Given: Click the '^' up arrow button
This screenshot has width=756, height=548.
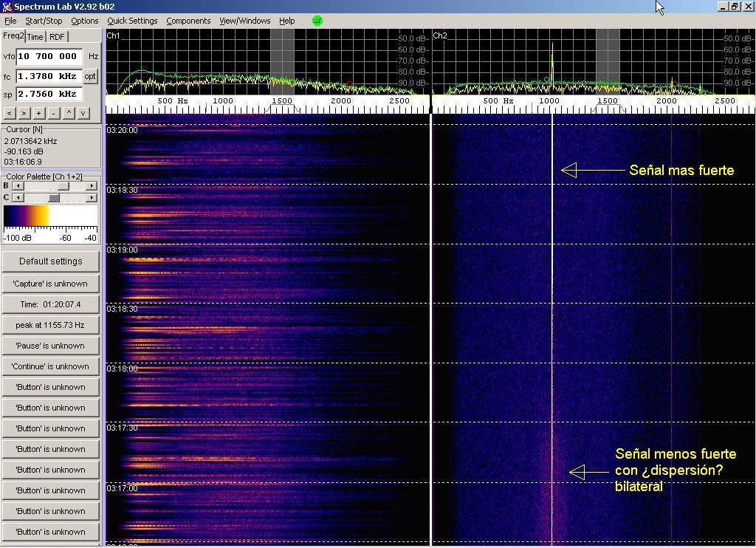Looking at the screenshot, I should pyautogui.click(x=69, y=113).
